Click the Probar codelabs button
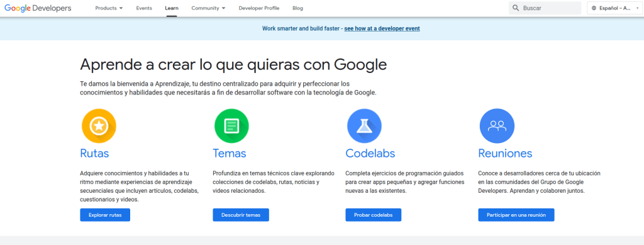 [x=374, y=215]
